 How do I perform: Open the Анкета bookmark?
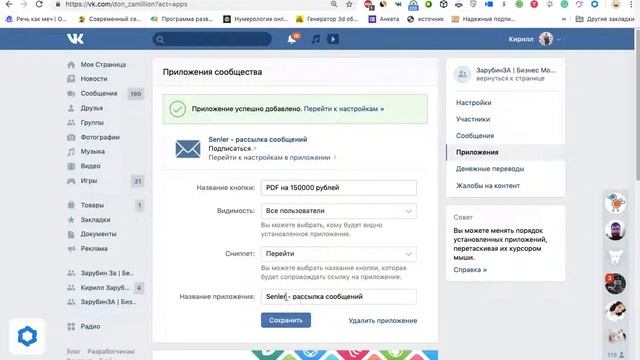tap(384, 19)
